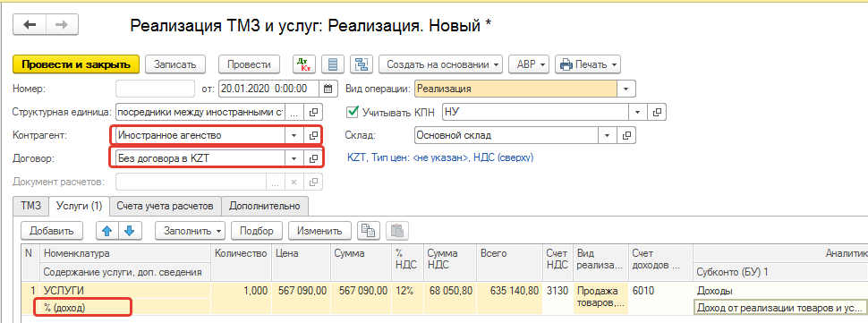This screenshot has height=323, width=868.
Task: Open Склад record icon
Action: [x=626, y=135]
